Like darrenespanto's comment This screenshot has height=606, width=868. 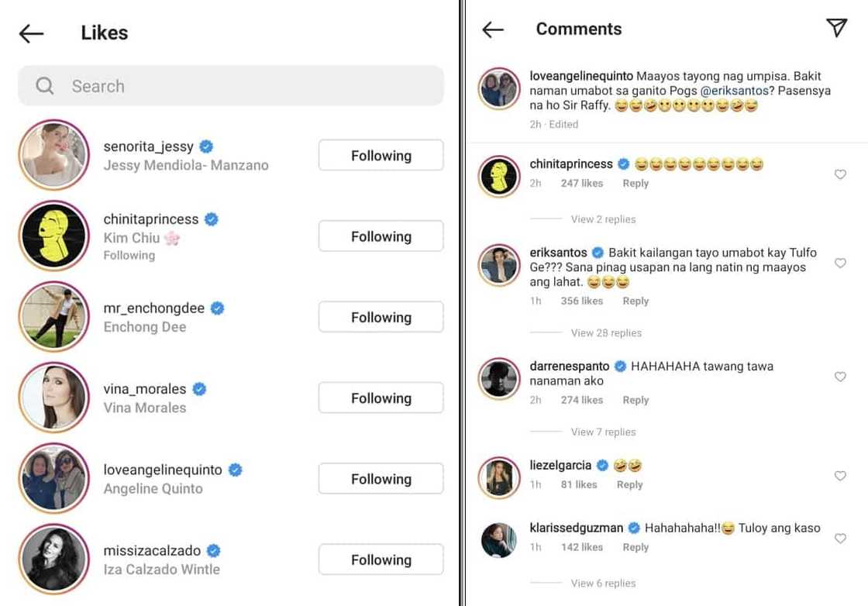840,377
